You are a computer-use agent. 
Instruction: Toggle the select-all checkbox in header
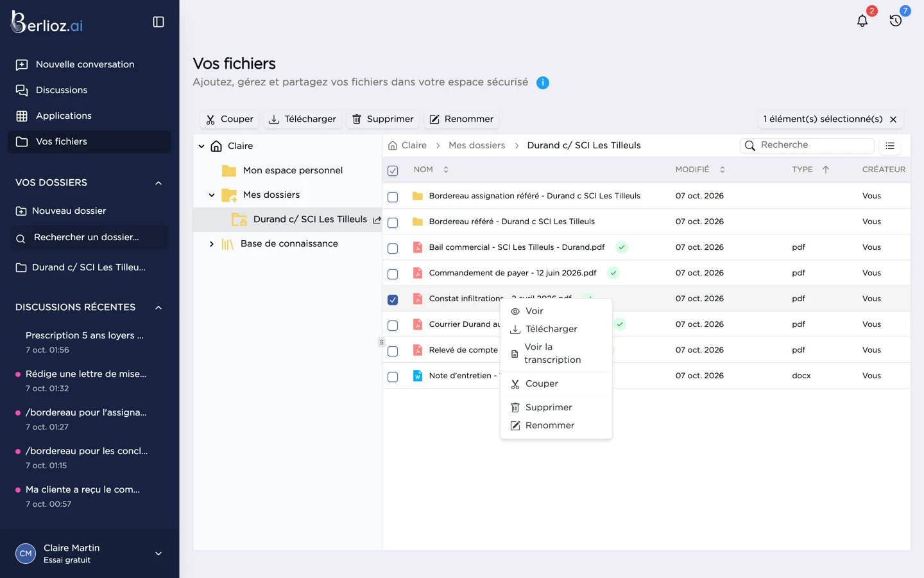pyautogui.click(x=393, y=171)
